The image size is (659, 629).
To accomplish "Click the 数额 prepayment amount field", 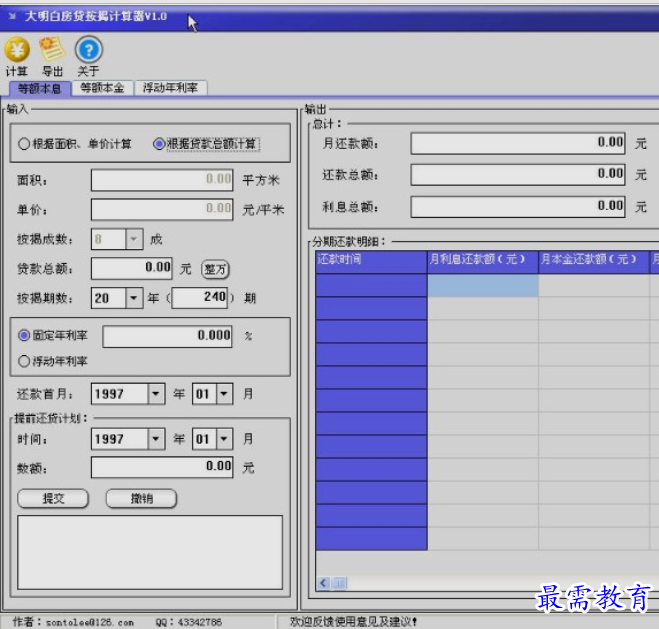I will 162,467.
